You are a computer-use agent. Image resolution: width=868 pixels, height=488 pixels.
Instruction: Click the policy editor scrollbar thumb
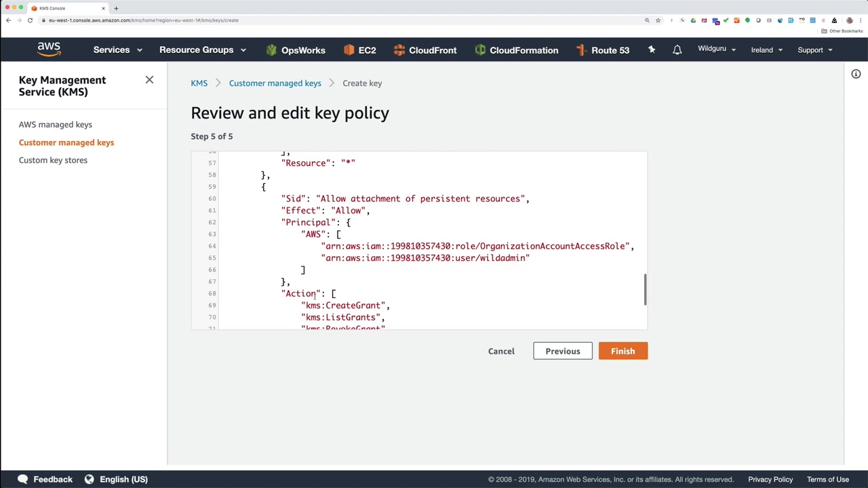pyautogui.click(x=645, y=289)
